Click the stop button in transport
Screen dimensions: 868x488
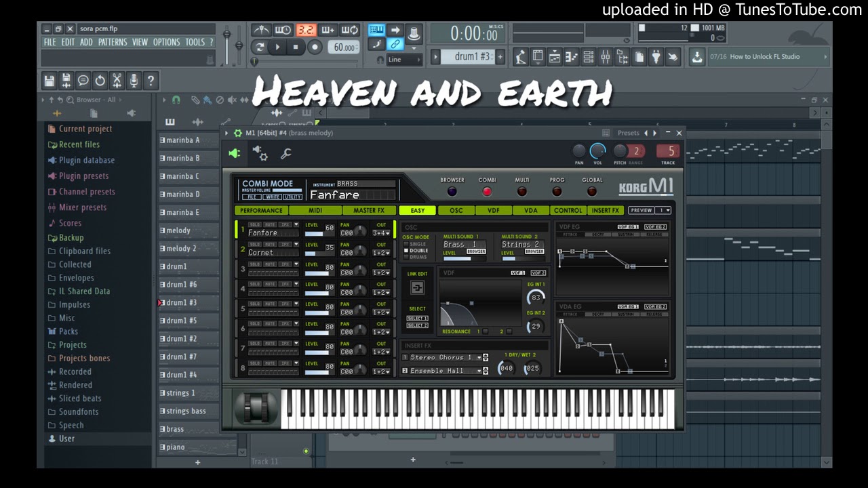pos(296,47)
